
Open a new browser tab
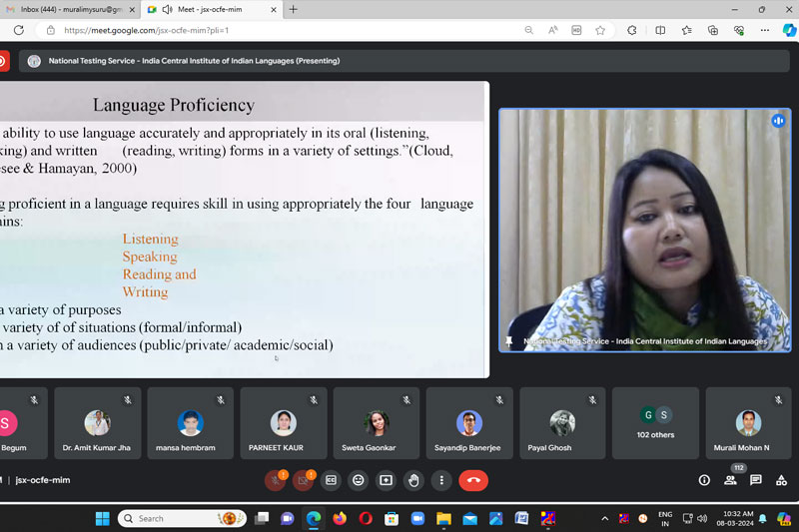tap(293, 9)
